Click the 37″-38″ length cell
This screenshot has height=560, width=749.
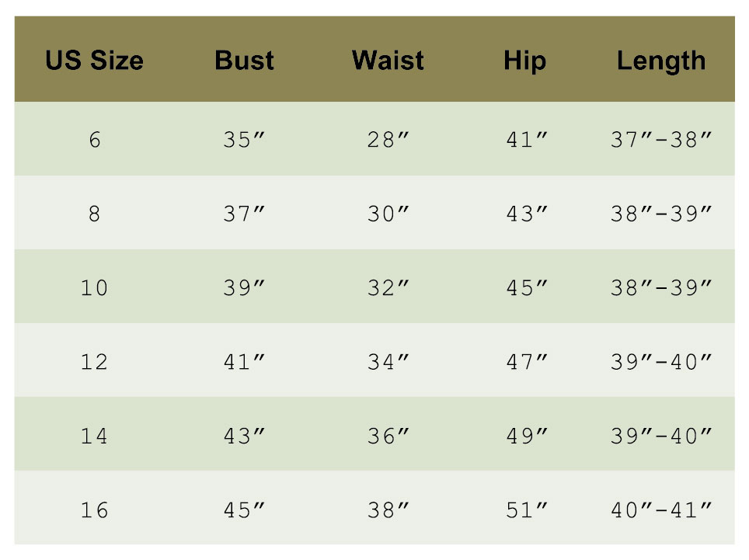(x=661, y=141)
